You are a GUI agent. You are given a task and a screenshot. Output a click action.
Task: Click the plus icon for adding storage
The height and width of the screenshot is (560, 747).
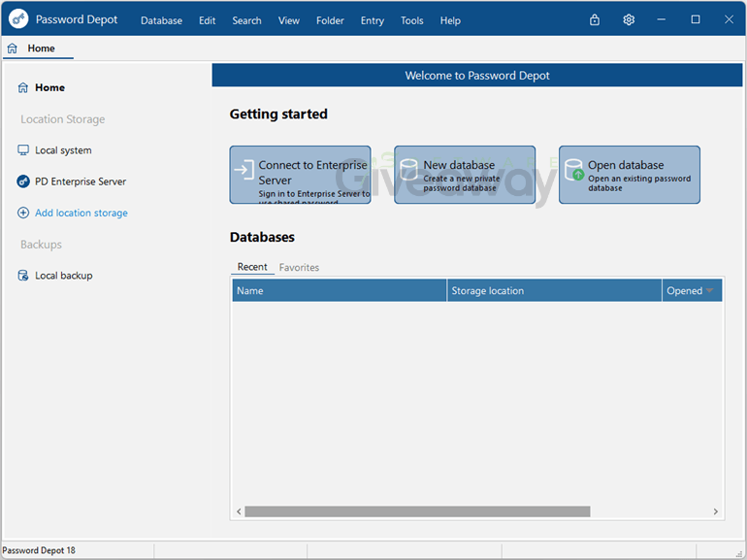23,213
